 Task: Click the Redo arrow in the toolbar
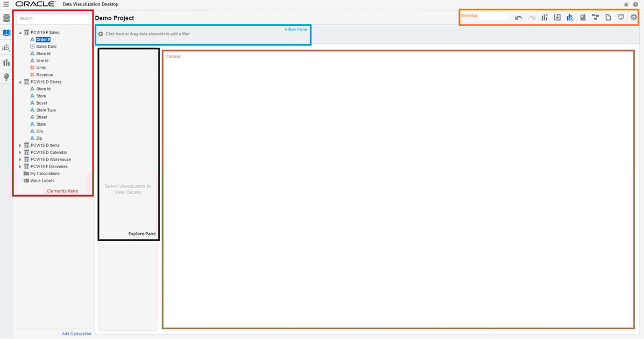point(532,18)
